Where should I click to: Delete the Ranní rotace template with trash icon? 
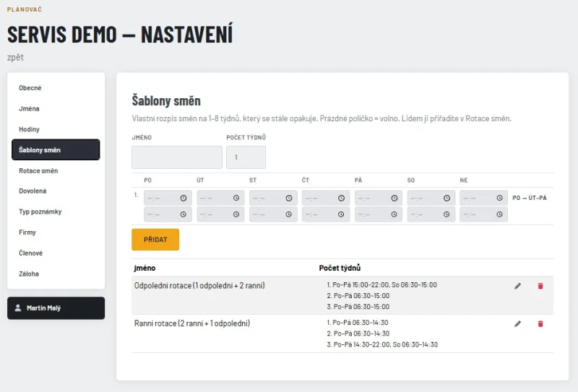click(x=540, y=324)
